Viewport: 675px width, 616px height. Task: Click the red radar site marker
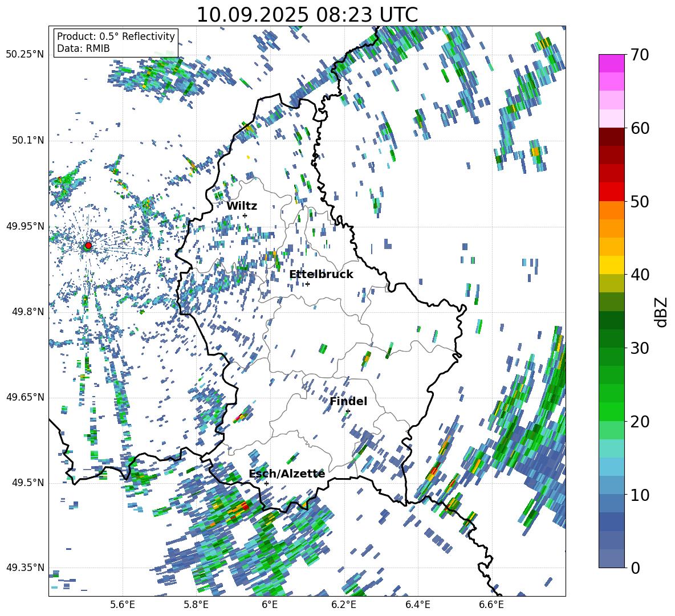point(88,245)
